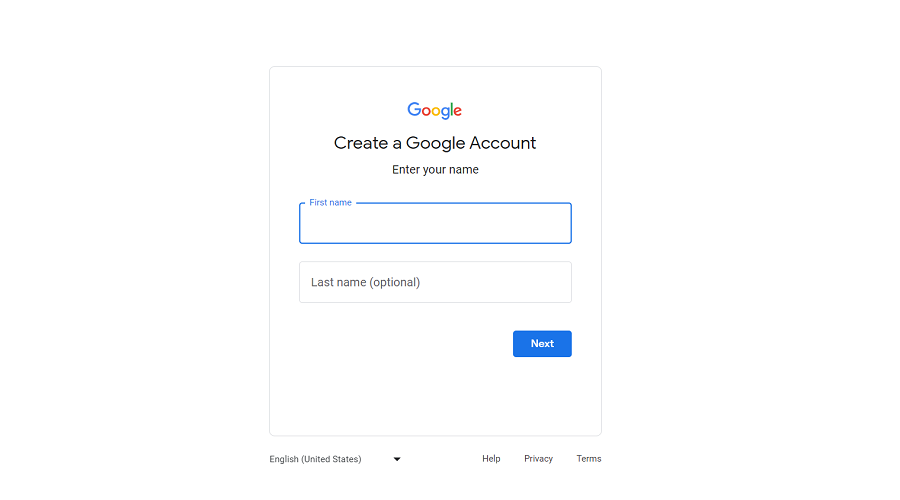Viewport: 900px width, 500px height.
Task: Click the language selector's triangle arrow icon
Action: [x=397, y=459]
